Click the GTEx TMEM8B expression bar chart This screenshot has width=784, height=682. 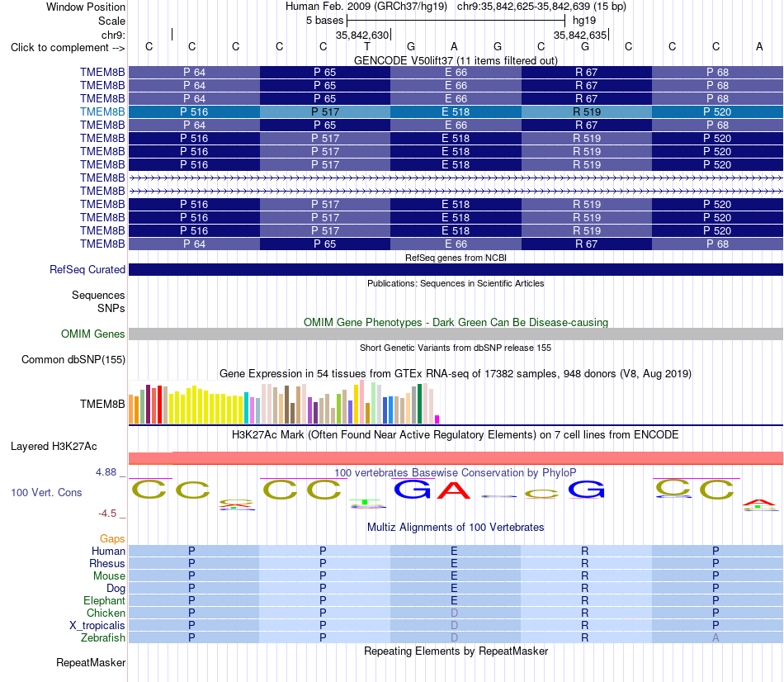coord(284,402)
